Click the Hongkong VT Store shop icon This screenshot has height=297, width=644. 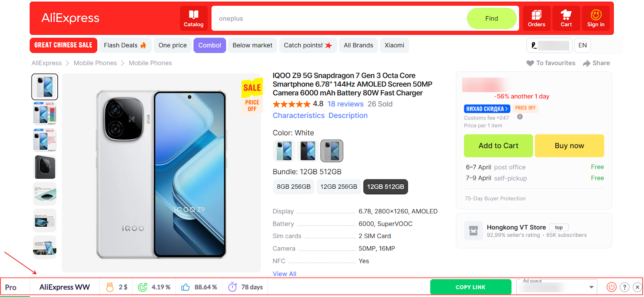click(474, 231)
